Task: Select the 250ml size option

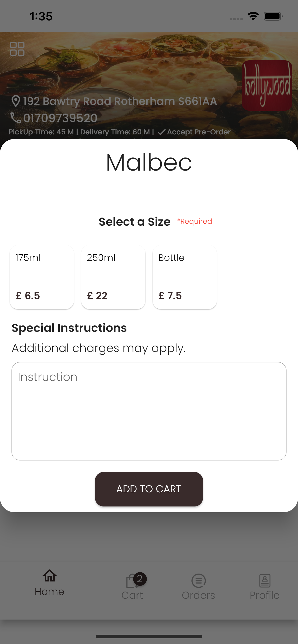Action: pos(113,277)
